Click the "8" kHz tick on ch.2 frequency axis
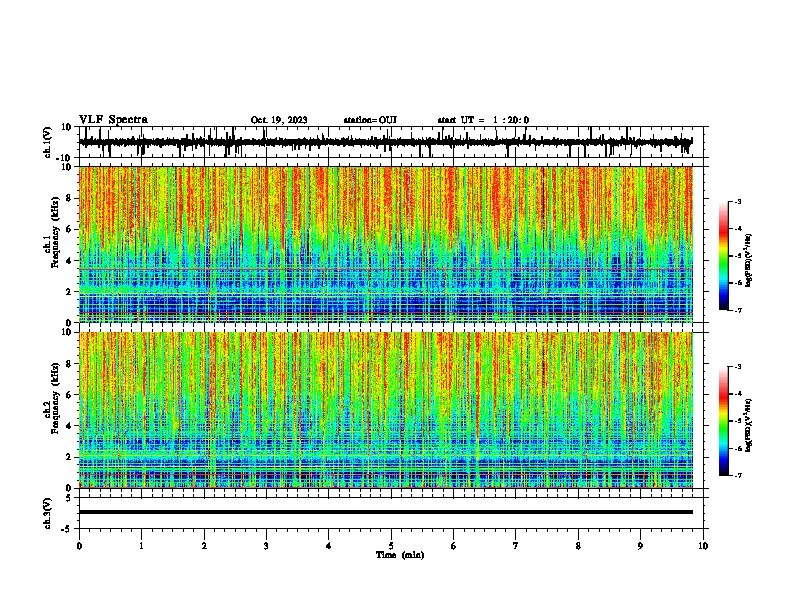The height and width of the screenshot is (612, 792). (69, 364)
